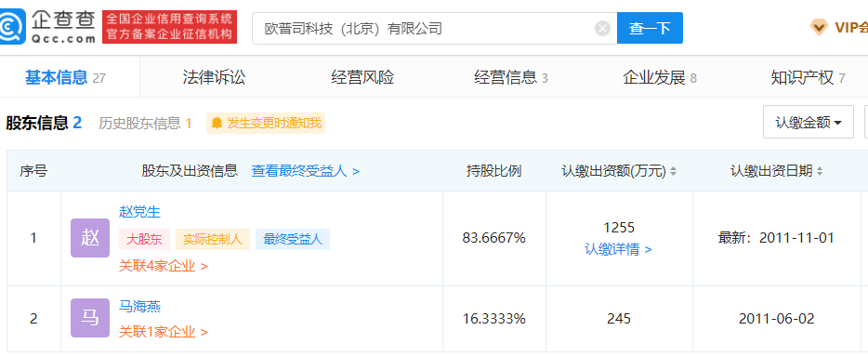
Task: Open 赵党生 purple avatar tile
Action: [x=90, y=238]
